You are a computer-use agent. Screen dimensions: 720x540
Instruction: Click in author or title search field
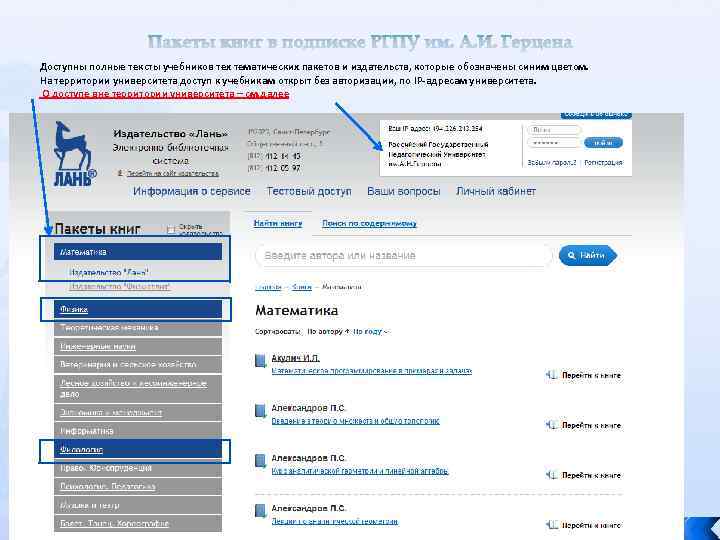pyautogui.click(x=404, y=255)
